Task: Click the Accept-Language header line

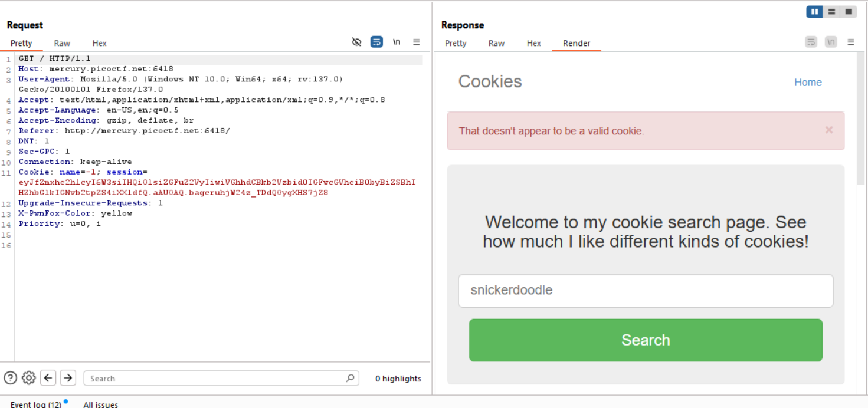Action: (x=99, y=110)
